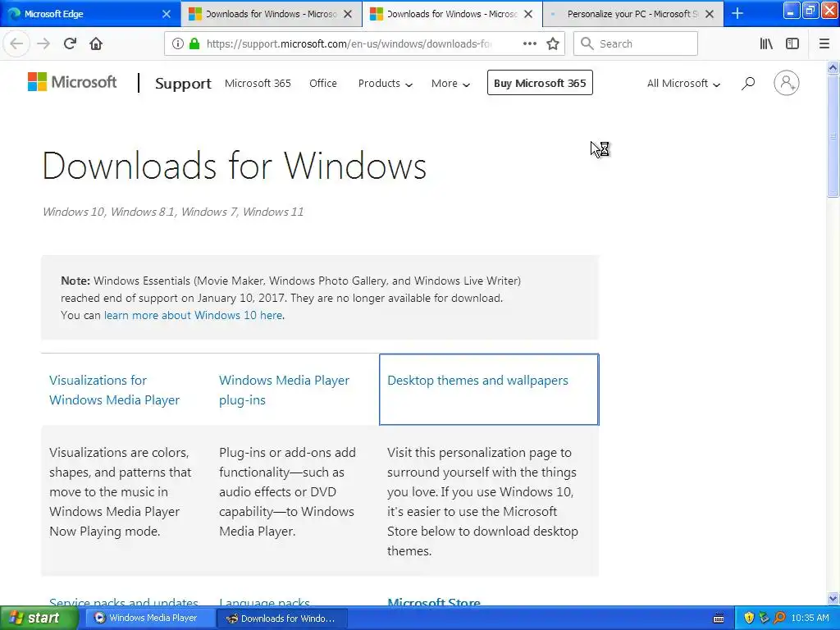Click the tray icon between shield and magnifier

[x=764, y=618]
